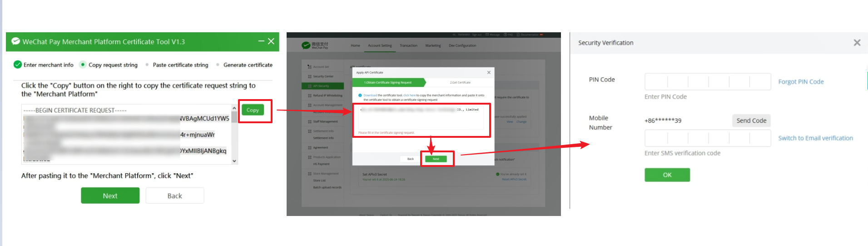868x246 pixels.
Task: Click '2.Get Certificate' step
Action: [460, 82]
